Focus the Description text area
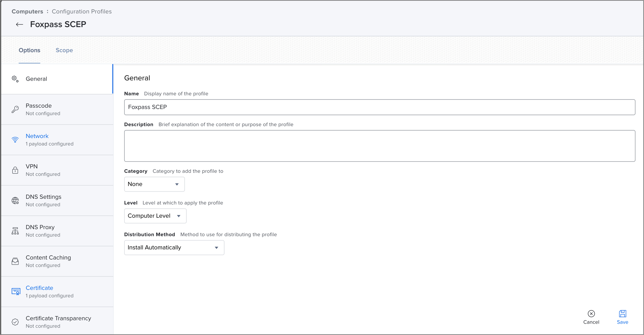The image size is (644, 335). click(379, 146)
